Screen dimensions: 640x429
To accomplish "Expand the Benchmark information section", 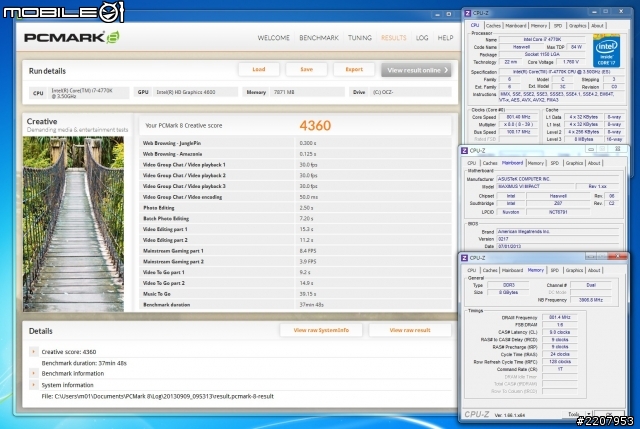I will pyautogui.click(x=33, y=373).
